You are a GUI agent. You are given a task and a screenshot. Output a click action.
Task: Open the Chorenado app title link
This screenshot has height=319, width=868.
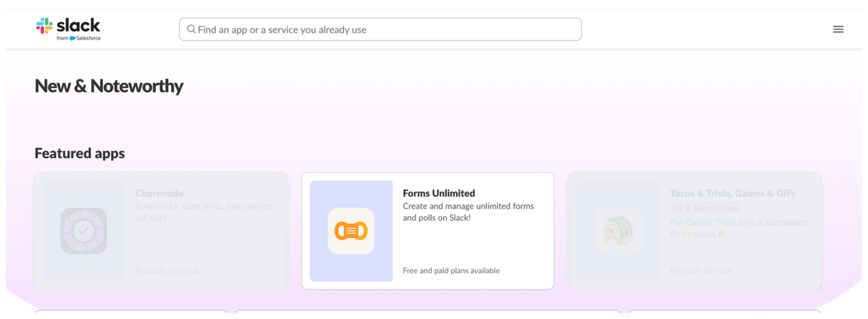(x=159, y=193)
